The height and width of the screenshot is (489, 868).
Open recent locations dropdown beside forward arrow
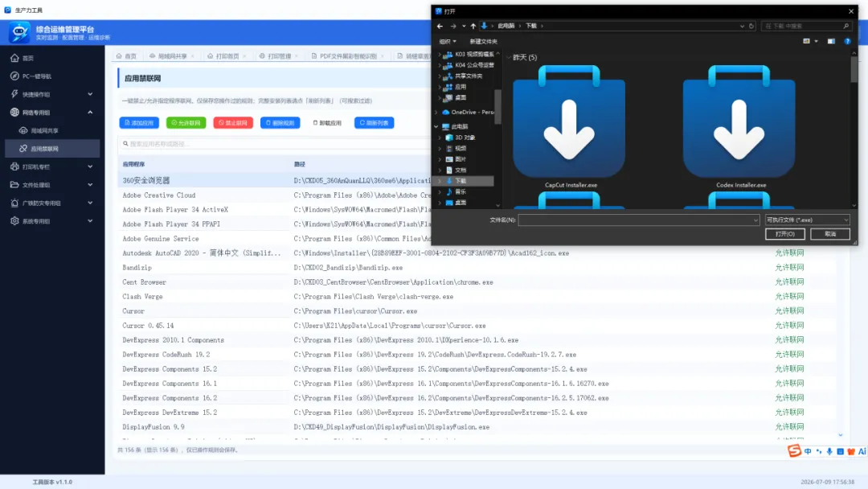(464, 26)
